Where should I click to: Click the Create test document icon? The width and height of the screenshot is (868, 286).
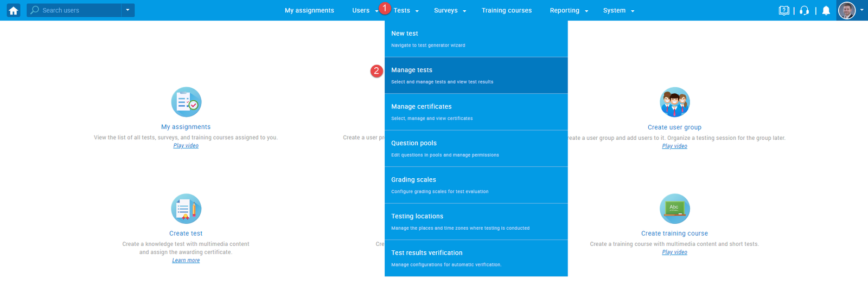[x=186, y=209]
